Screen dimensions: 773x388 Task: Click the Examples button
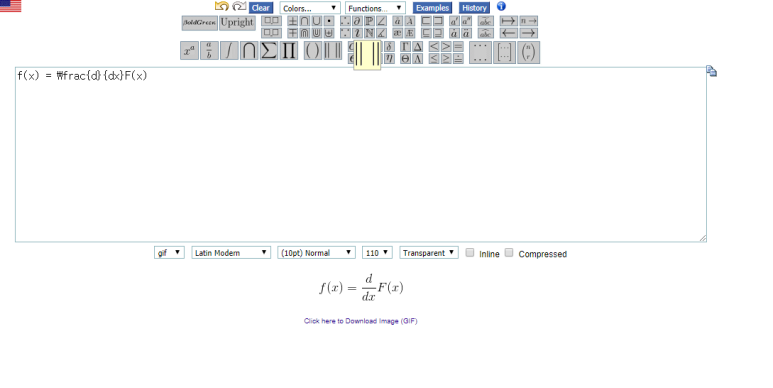point(432,8)
